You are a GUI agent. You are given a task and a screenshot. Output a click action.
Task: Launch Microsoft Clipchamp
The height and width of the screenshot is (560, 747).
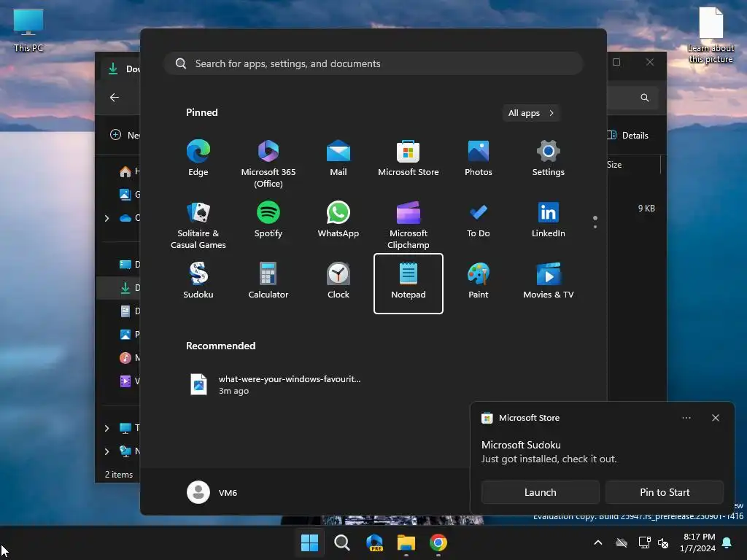click(409, 225)
